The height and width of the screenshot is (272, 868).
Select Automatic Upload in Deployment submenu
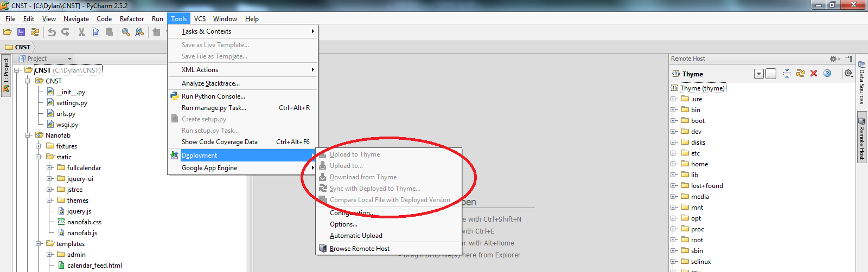[388, 236]
